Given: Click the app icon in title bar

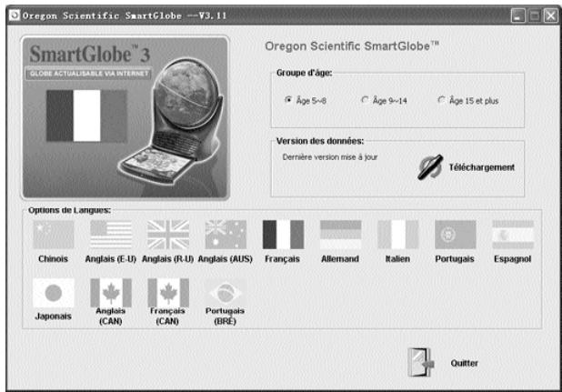Looking at the screenshot, I should pos(15,15).
